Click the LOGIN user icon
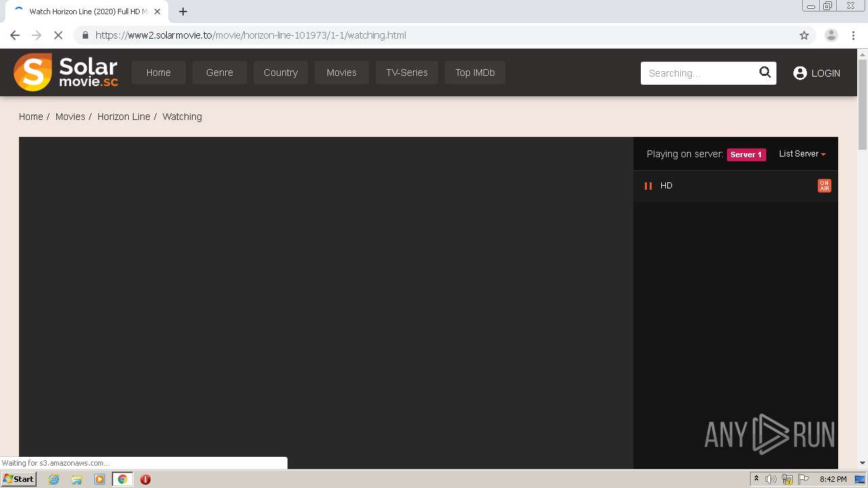Screen dimensions: 868x488 coord(800,73)
